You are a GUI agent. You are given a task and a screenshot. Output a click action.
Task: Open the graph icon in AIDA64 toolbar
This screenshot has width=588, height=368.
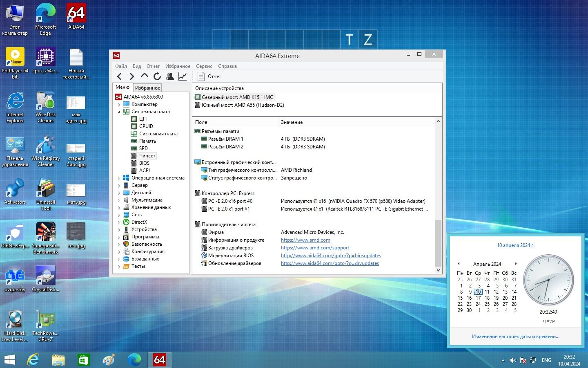(183, 76)
